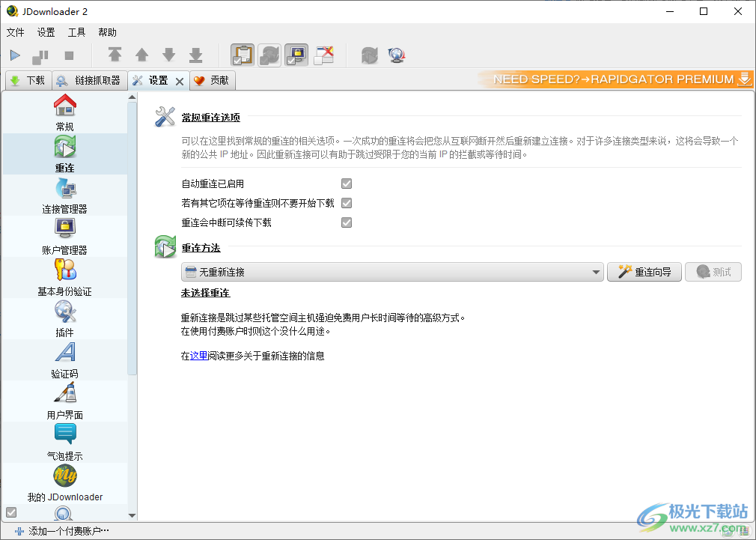Image resolution: width=756 pixels, height=540 pixels.
Task: Click the sidebar vertical scrollbar thumb
Action: coord(132,238)
